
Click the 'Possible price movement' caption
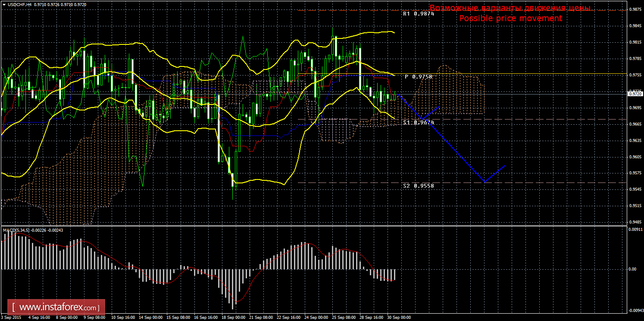coord(510,18)
